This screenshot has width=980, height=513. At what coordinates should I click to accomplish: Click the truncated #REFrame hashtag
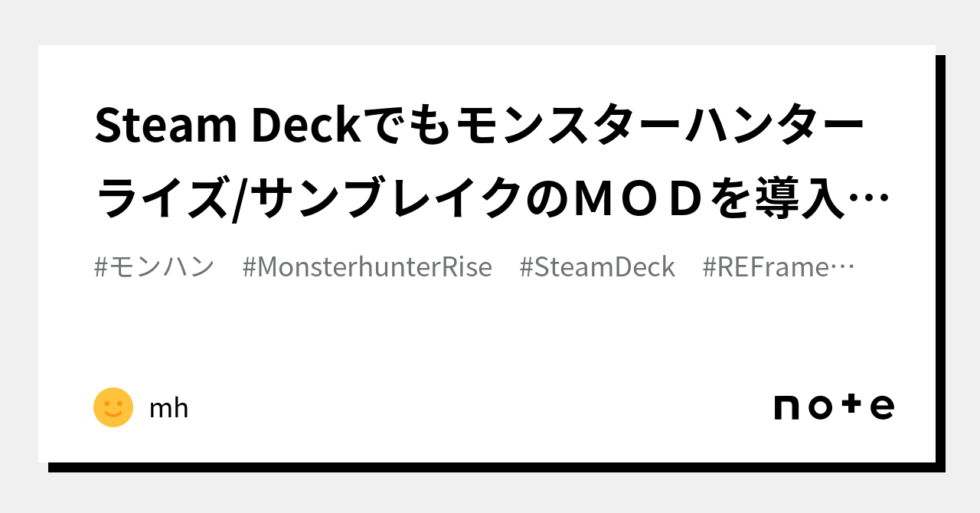(766, 267)
